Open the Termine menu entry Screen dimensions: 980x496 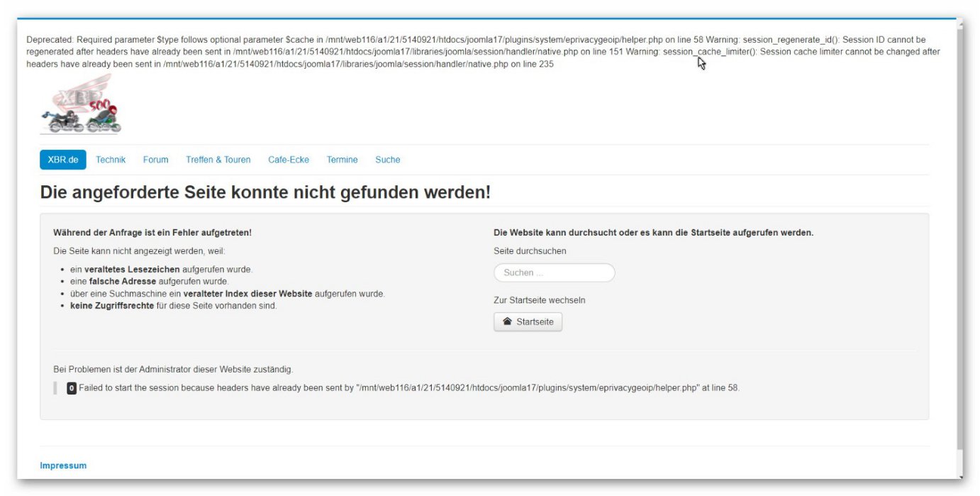click(342, 159)
